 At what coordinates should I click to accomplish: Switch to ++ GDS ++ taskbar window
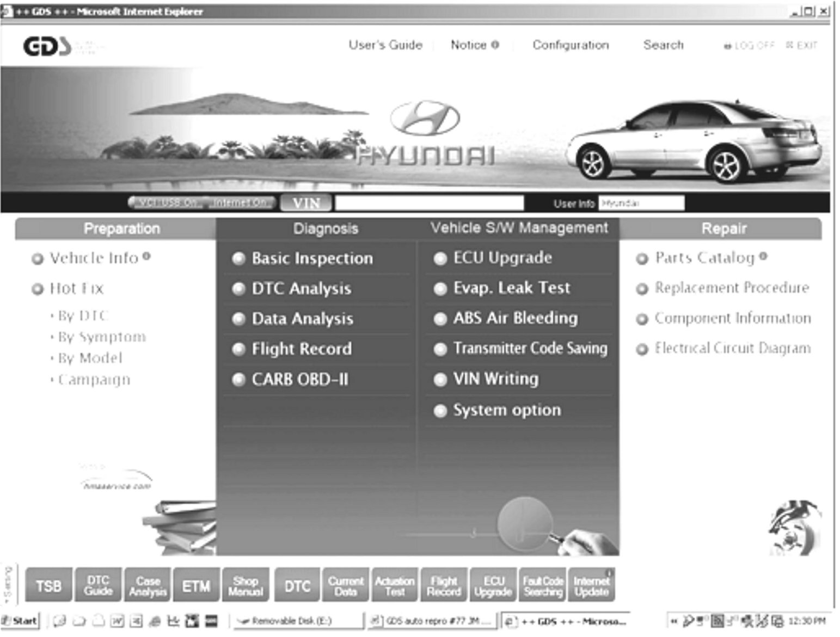pos(567,621)
